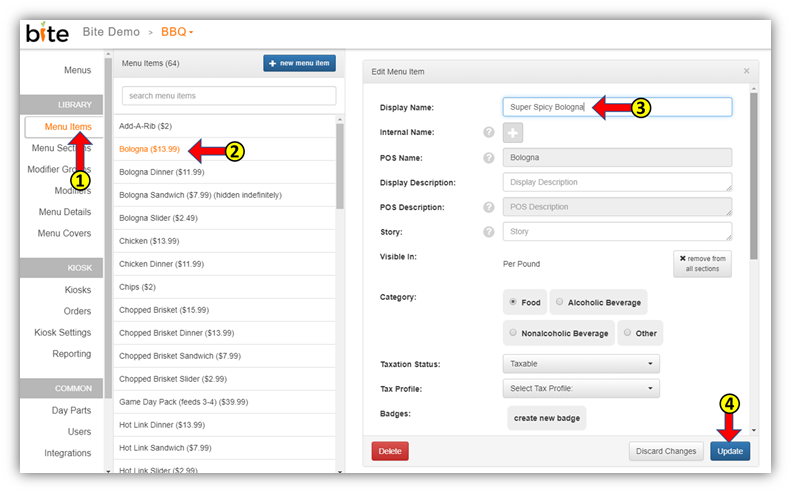Image resolution: width=791 pixels, height=493 pixels.
Task: Select Add-A-Rib ($2) in the list
Action: 224,126
